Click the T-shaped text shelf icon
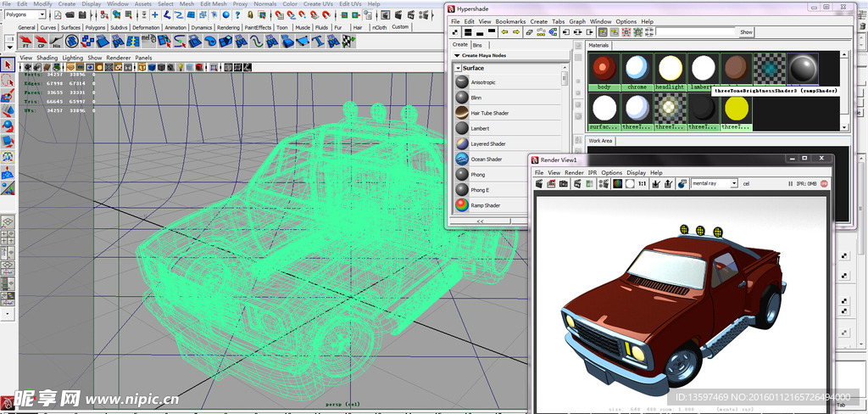Screen dimensions: 868x414 click(x=318, y=41)
